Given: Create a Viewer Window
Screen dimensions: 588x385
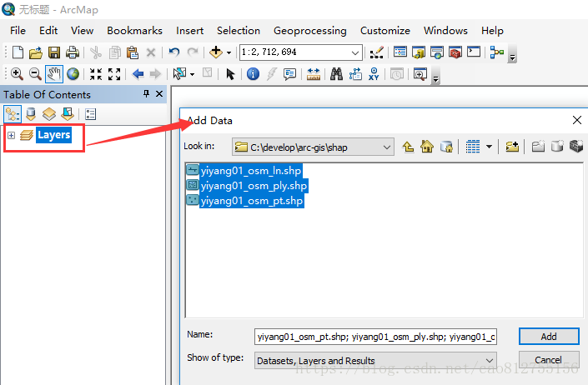Looking at the screenshot, I should 420,74.
